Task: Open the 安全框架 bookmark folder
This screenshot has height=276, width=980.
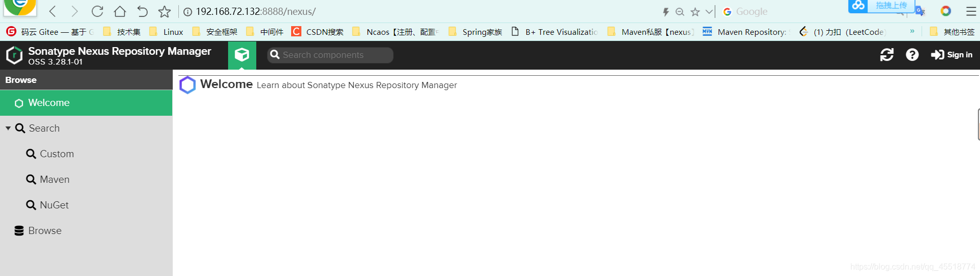Action: click(x=215, y=32)
